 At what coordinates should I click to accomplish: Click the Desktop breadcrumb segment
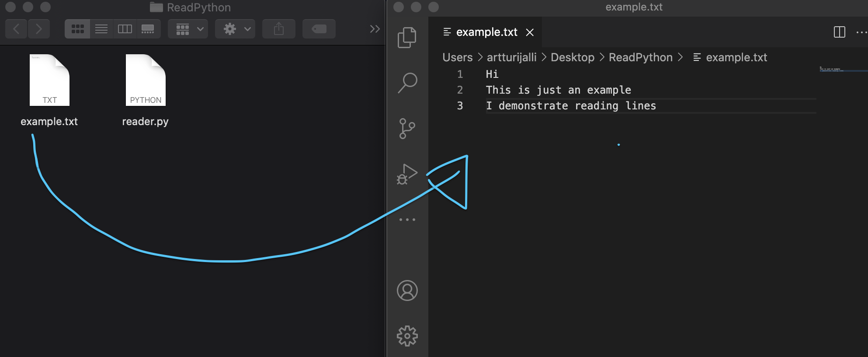tap(573, 57)
